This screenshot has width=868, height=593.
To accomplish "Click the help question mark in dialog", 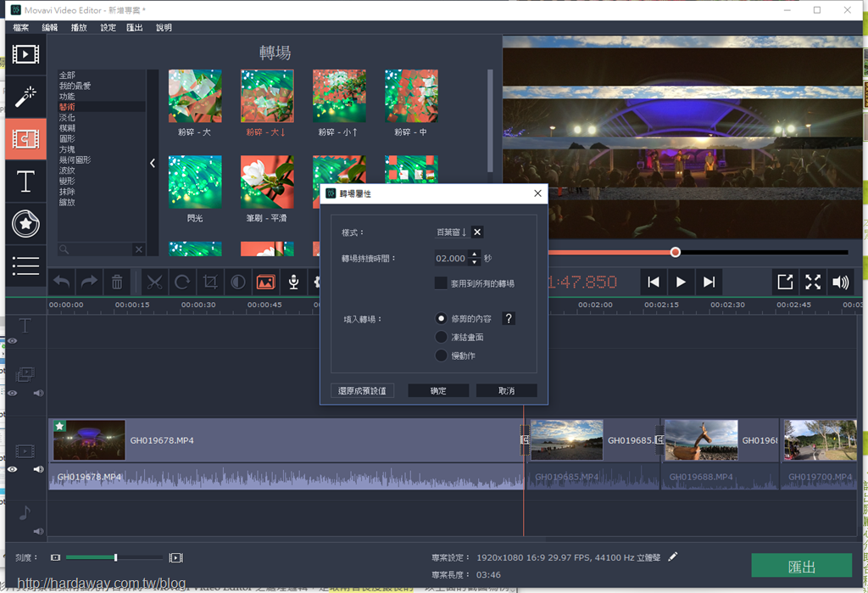I will (x=509, y=319).
